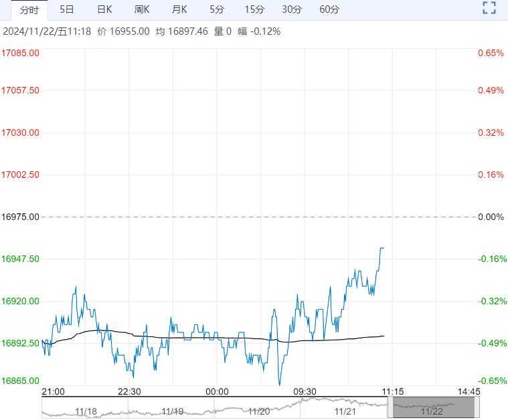The width and height of the screenshot is (508, 420).
Task: Switch to the 5日 five-day view
Action: (x=67, y=9)
